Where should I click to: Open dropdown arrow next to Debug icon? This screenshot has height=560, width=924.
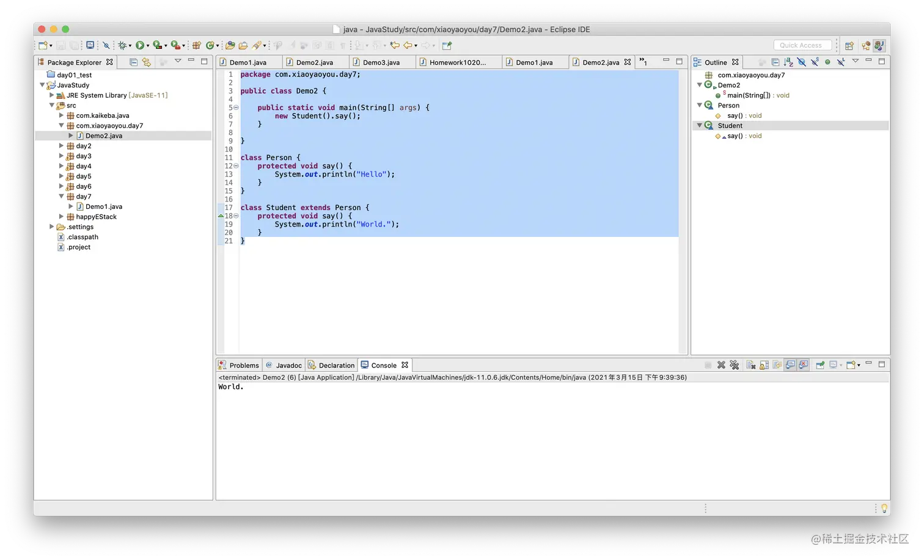click(130, 46)
